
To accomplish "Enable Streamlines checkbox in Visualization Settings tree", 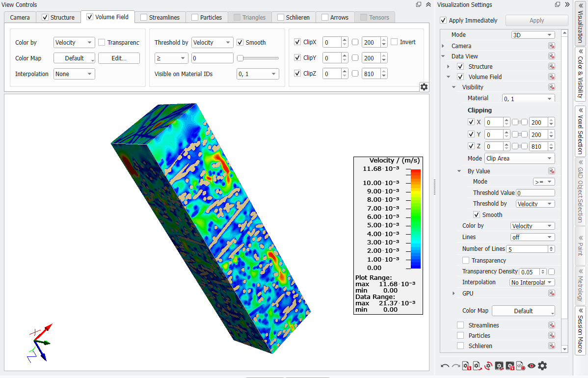I will pyautogui.click(x=460, y=325).
